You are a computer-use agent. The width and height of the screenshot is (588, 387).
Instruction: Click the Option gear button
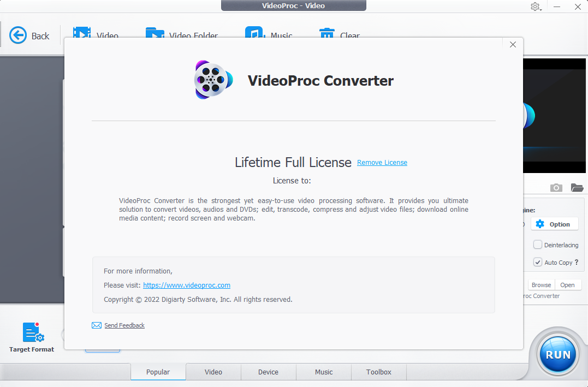click(x=554, y=224)
